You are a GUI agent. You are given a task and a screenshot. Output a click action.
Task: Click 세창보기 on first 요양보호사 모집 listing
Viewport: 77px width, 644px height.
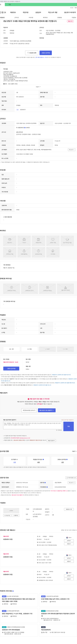[x=69, y=544]
